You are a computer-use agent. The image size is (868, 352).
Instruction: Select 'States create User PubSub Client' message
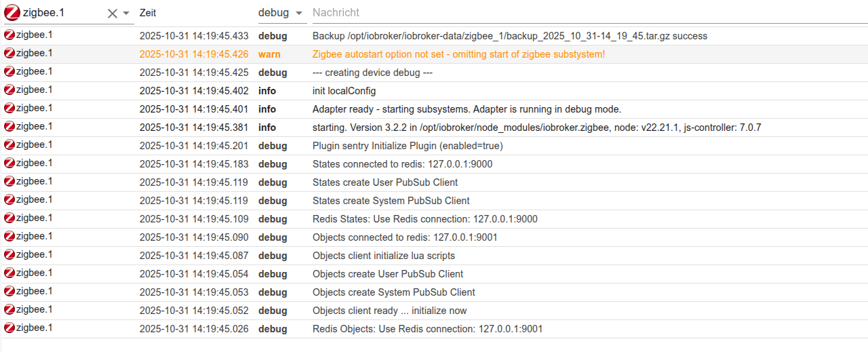[385, 182]
